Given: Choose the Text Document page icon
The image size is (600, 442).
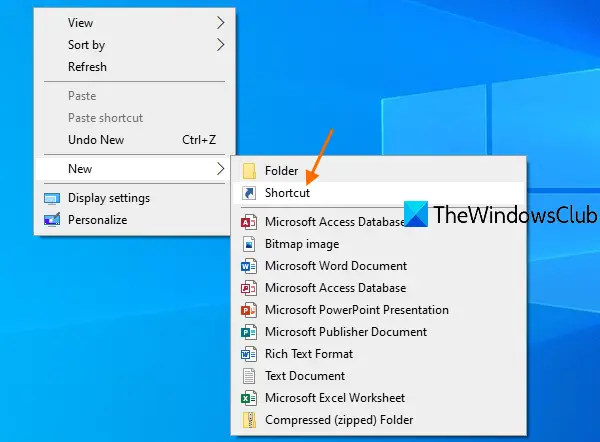Looking at the screenshot, I should tap(249, 376).
